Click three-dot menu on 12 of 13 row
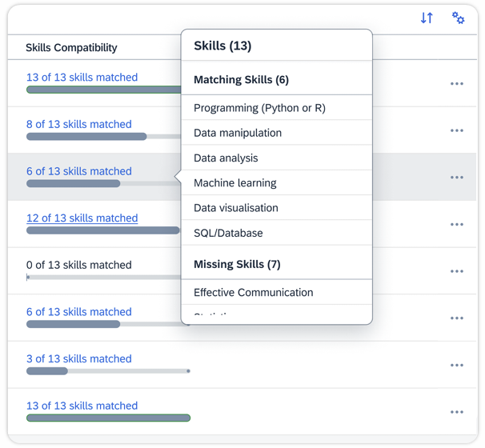 [x=456, y=225]
